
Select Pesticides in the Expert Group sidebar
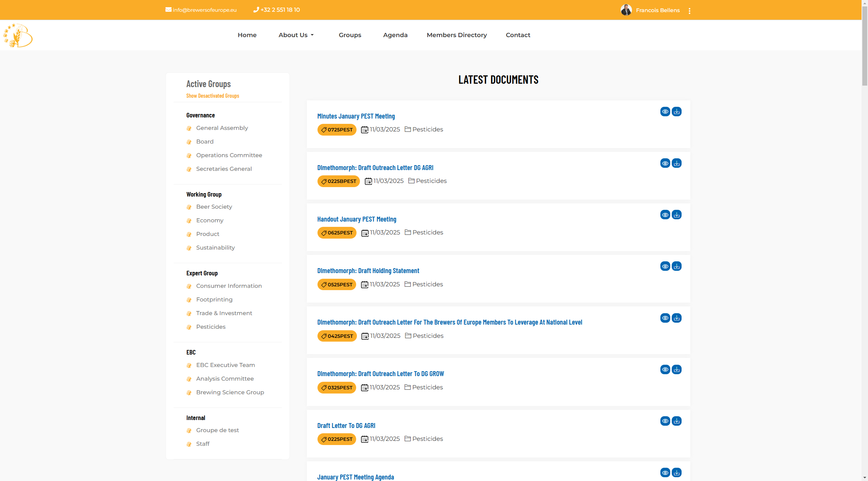tap(211, 326)
